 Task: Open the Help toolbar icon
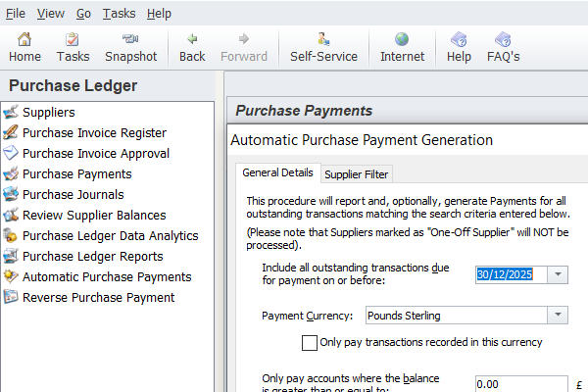point(459,39)
